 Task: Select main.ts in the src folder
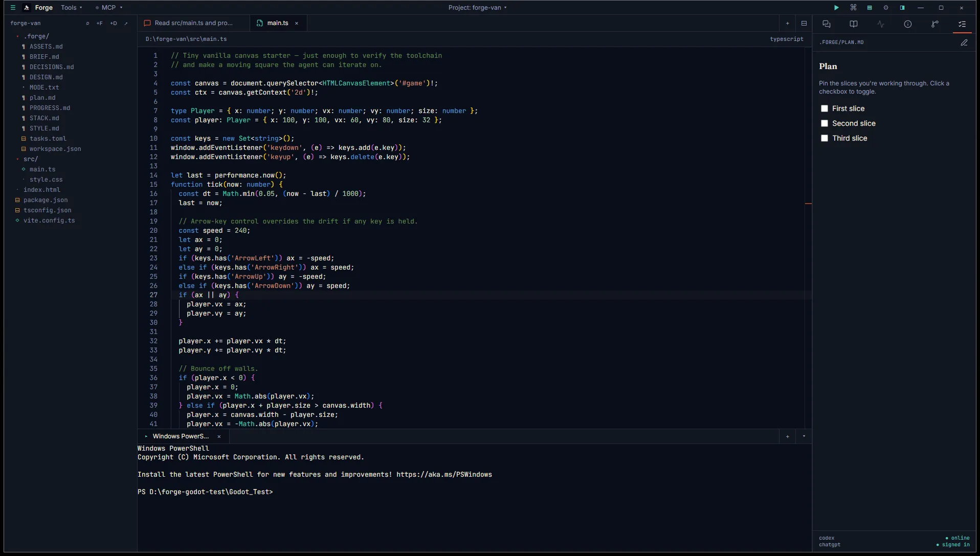click(x=42, y=169)
